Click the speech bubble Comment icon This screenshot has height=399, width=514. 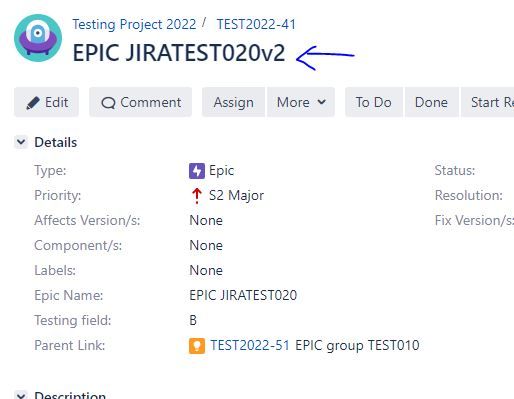tap(108, 103)
